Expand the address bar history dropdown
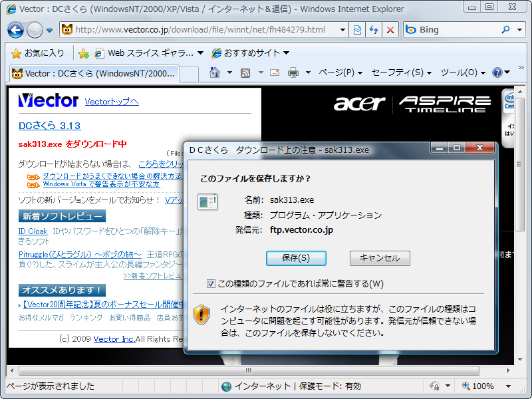The height and width of the screenshot is (399, 532). click(x=342, y=29)
